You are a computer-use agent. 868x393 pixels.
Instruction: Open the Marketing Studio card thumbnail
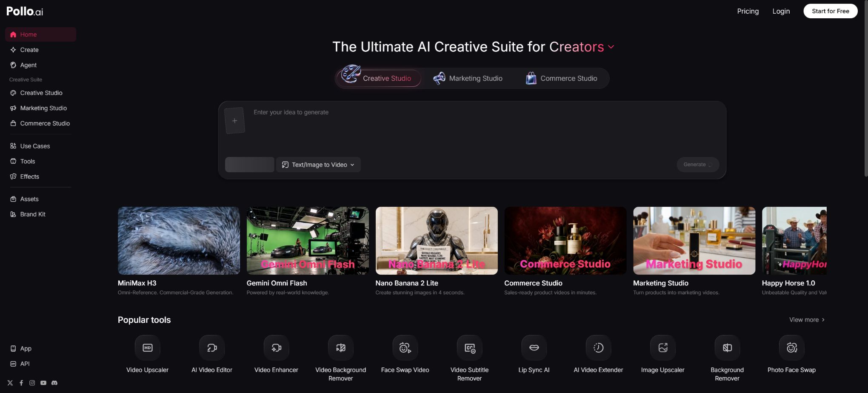694,241
